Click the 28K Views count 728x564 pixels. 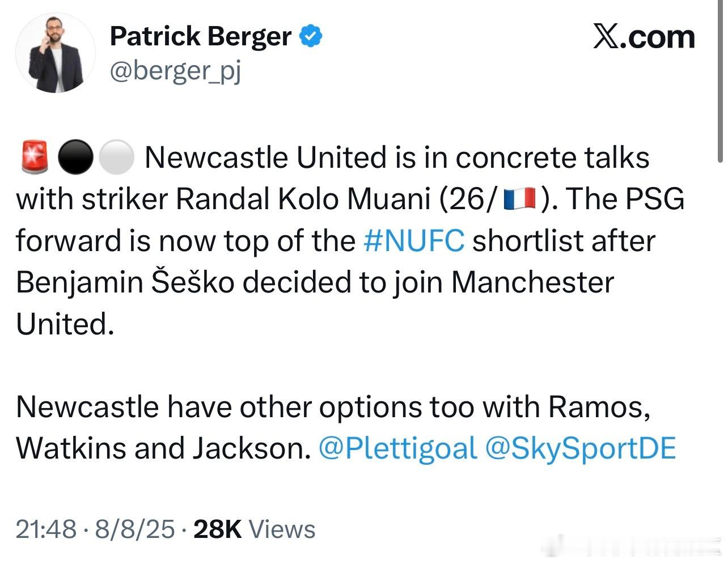point(255,529)
